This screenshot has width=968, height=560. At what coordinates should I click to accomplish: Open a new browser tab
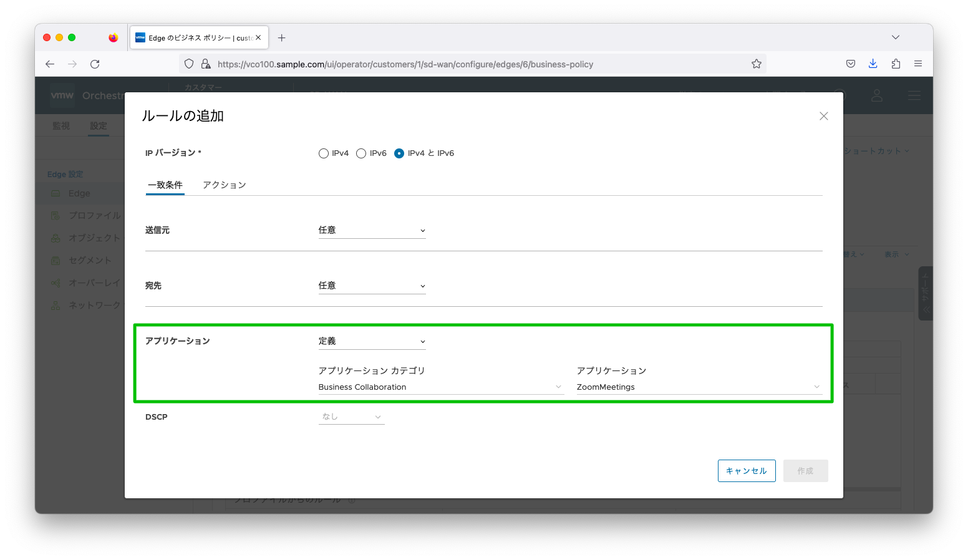point(282,38)
